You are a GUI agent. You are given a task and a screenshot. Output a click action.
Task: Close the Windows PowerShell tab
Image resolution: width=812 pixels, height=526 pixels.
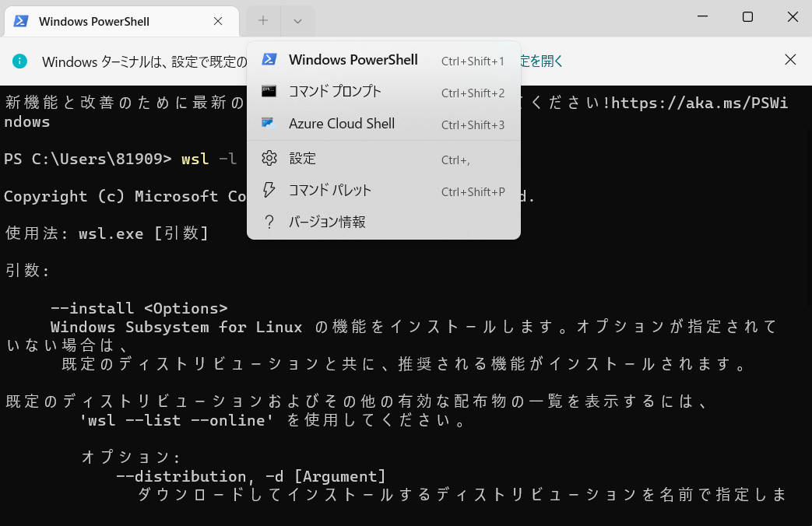(218, 21)
